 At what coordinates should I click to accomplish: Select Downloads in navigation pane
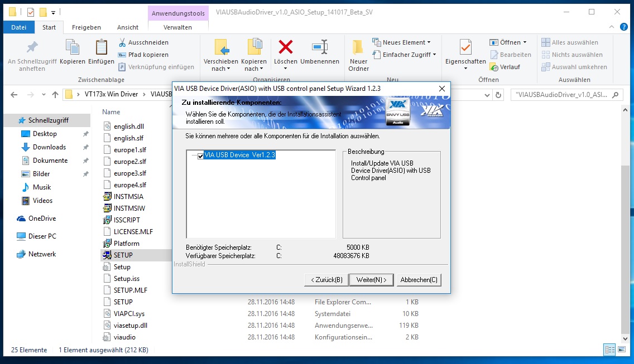(49, 147)
